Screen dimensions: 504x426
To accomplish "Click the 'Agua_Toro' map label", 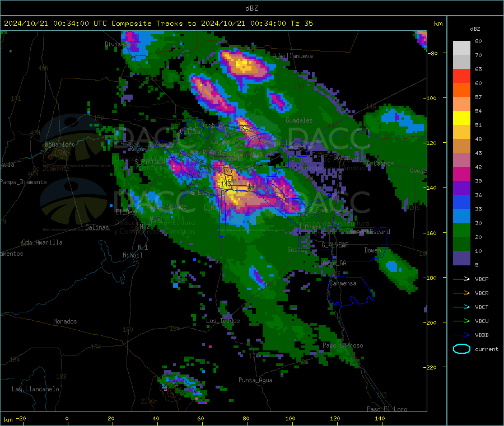I will (x=60, y=144).
